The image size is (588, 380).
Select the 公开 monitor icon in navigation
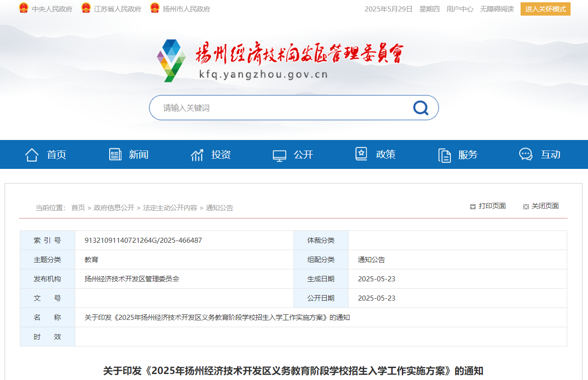(x=279, y=154)
